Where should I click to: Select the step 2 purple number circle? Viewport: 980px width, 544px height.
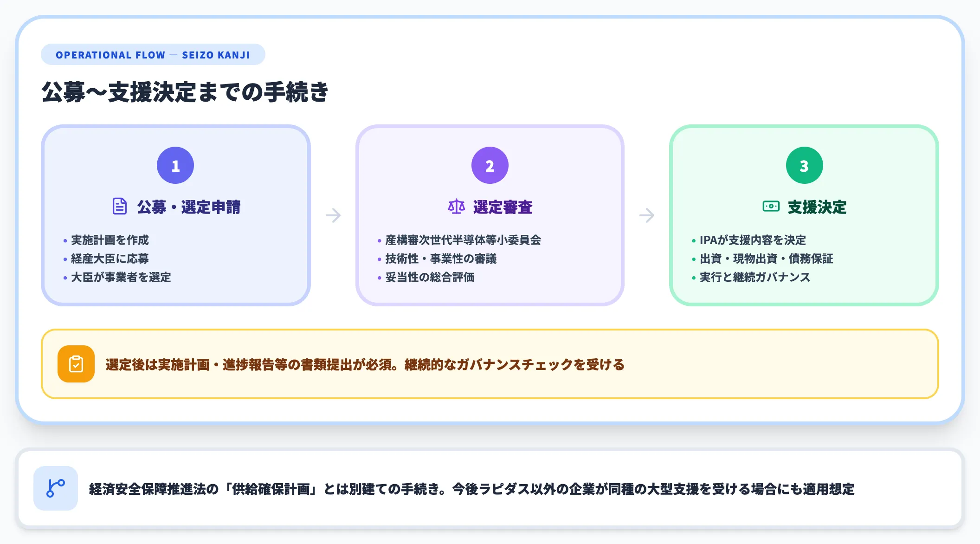click(490, 165)
